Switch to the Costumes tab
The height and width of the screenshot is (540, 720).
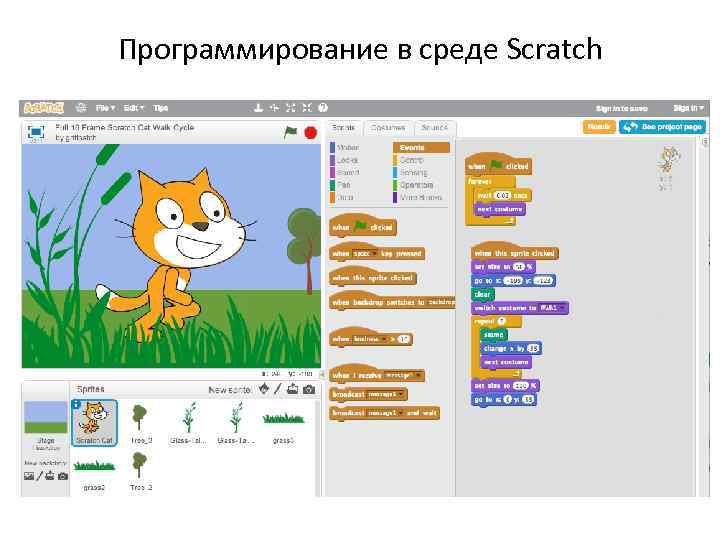coord(388,128)
